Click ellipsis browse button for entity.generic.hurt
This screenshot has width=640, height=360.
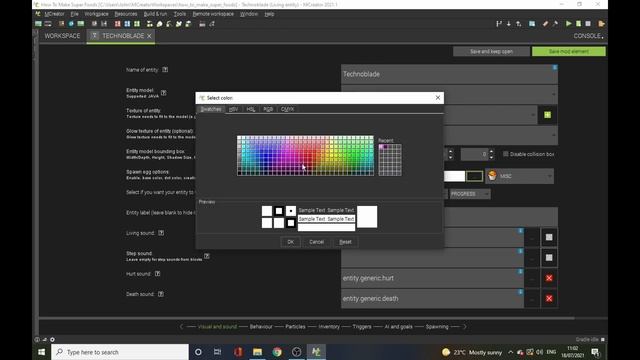tap(532, 278)
